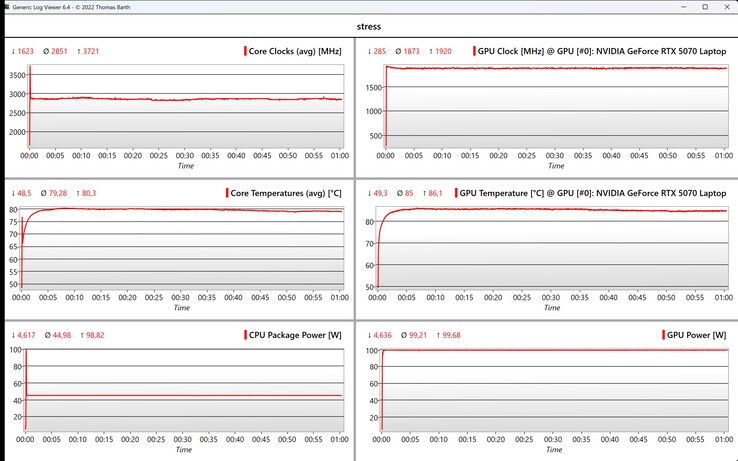Click the red swatch beside Core Temperatures legend
The image size is (738, 461).
coord(226,193)
